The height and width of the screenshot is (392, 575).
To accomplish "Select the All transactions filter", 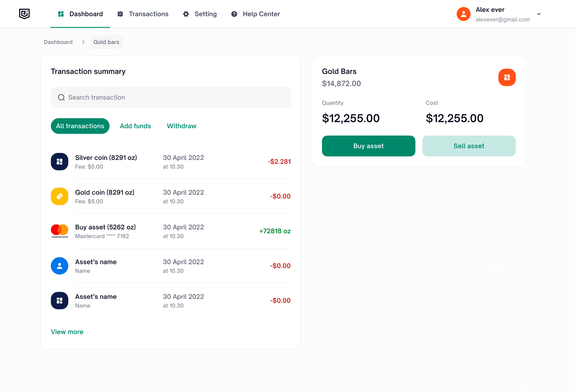I will [80, 126].
